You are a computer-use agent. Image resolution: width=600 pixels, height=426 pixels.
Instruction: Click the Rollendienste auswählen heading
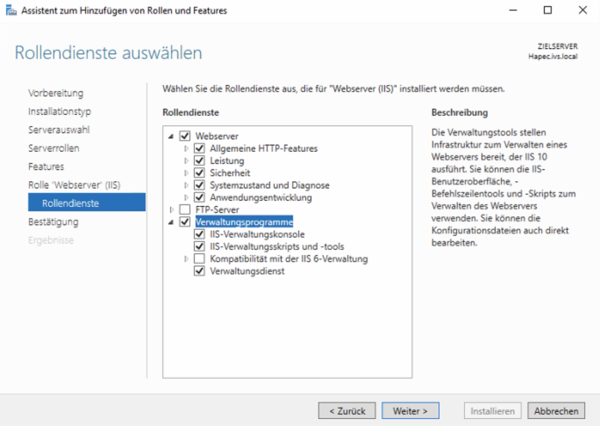[x=108, y=53]
